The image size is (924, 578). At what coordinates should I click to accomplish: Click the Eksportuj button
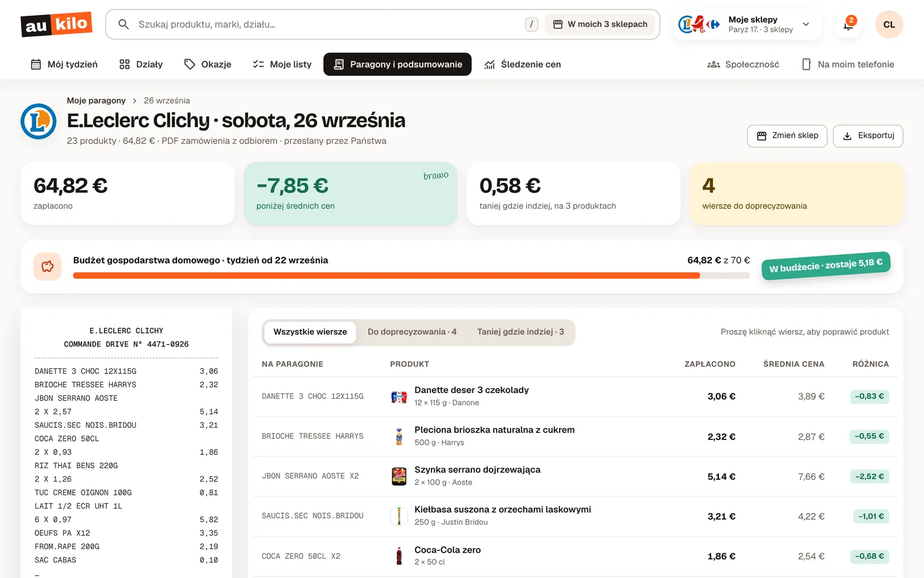pyautogui.click(x=868, y=136)
